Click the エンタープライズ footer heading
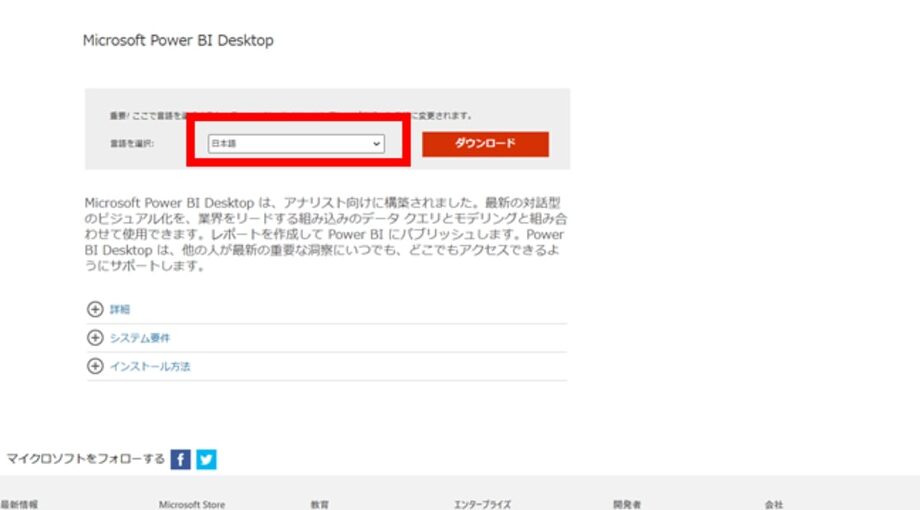The width and height of the screenshot is (920, 510). pos(482,504)
